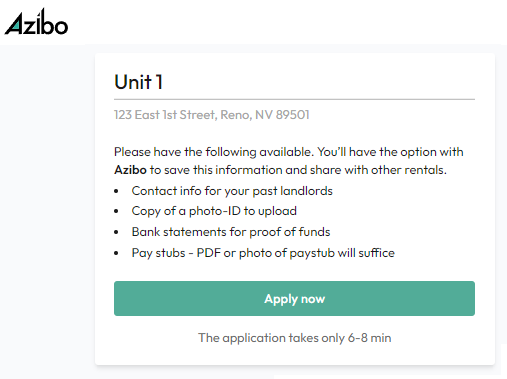
Task: Click the bullet dot beside Contact info
Action: coord(116,191)
